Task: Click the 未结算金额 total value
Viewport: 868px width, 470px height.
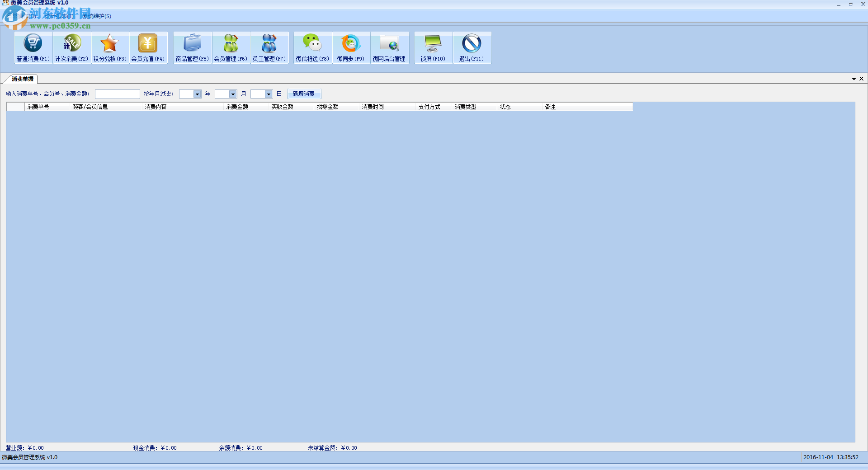Action: click(349, 448)
